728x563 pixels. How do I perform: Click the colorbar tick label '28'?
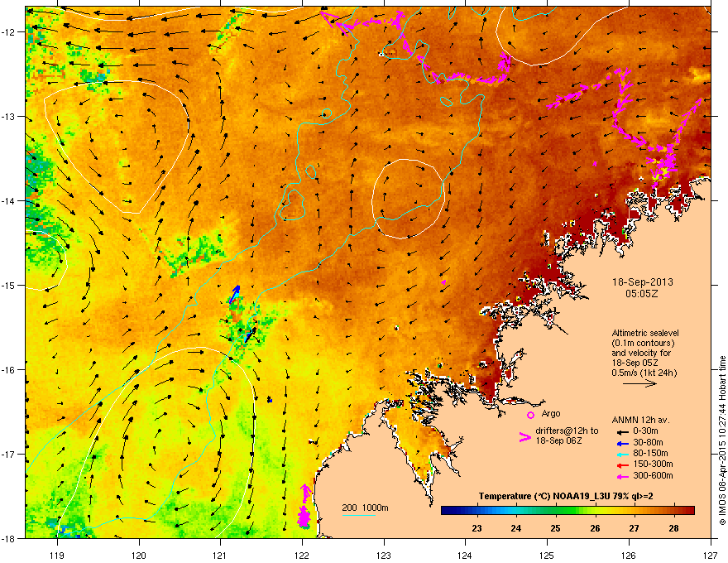(x=673, y=528)
